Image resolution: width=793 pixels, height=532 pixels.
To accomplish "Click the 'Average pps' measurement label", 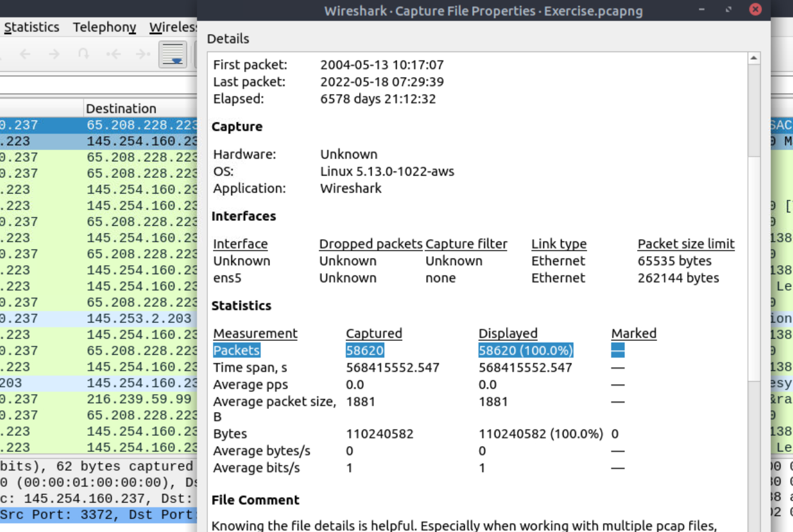I will pyautogui.click(x=250, y=385).
